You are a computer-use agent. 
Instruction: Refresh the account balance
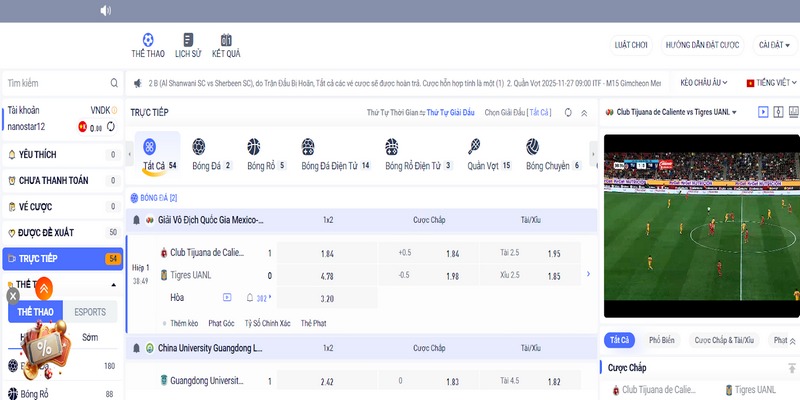[x=111, y=127]
